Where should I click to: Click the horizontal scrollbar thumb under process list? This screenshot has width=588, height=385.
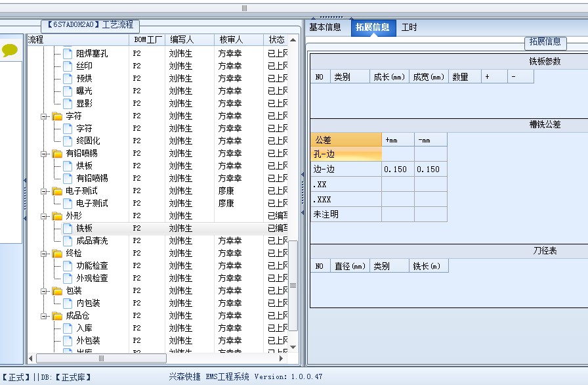click(x=101, y=358)
